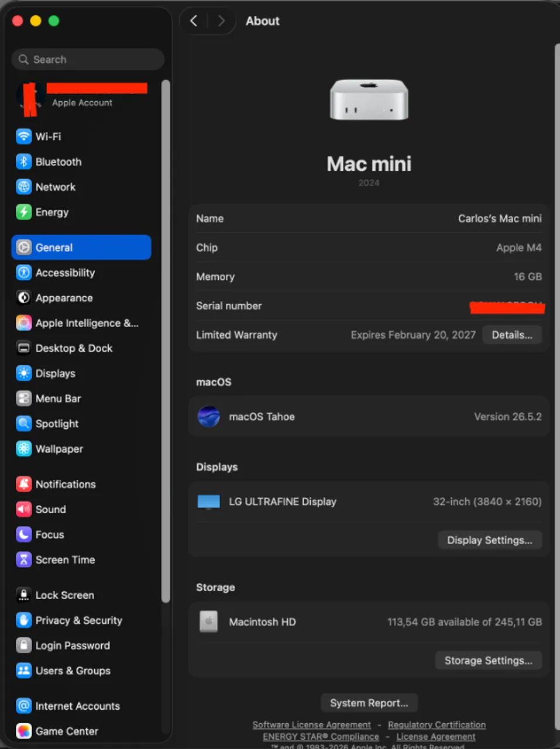This screenshot has width=560, height=749.
Task: Open Regulatory Certification link
Action: click(x=437, y=725)
